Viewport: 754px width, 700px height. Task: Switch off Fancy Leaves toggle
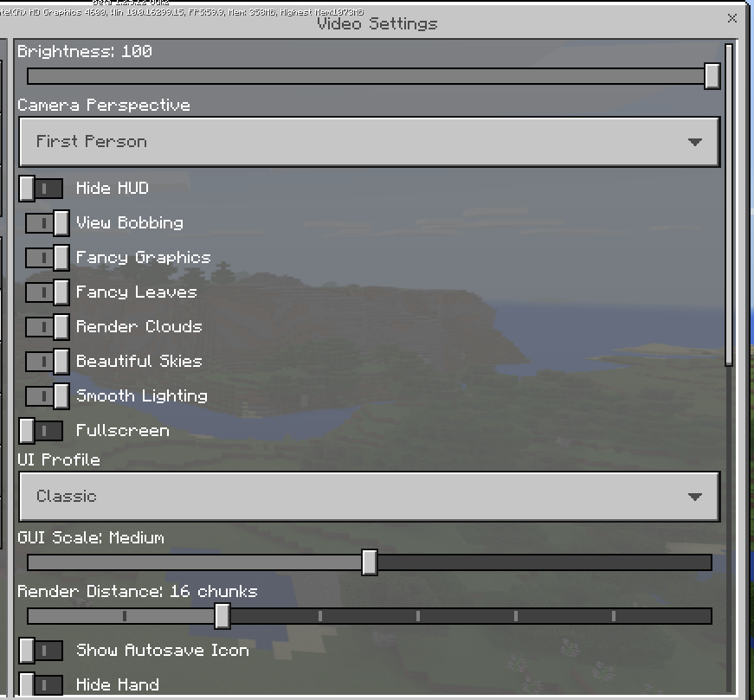click(47, 292)
